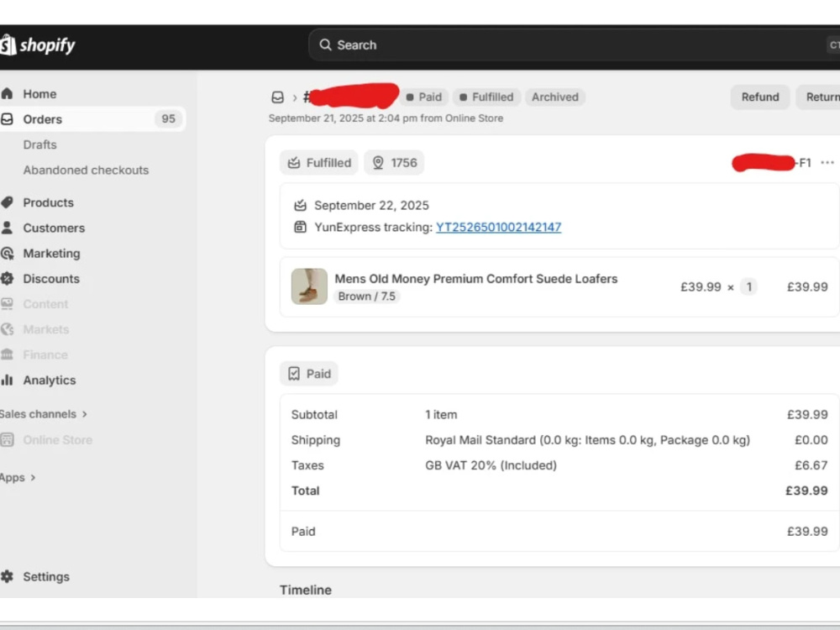Focus the Search input field

pos(575,45)
